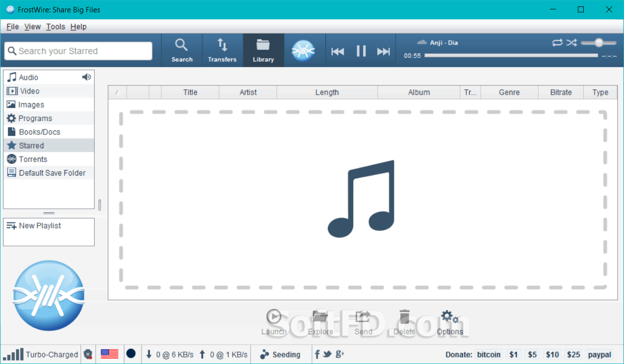Viewport: 624px width, 364px height.
Task: Click the track progress bar
Action: click(x=511, y=56)
